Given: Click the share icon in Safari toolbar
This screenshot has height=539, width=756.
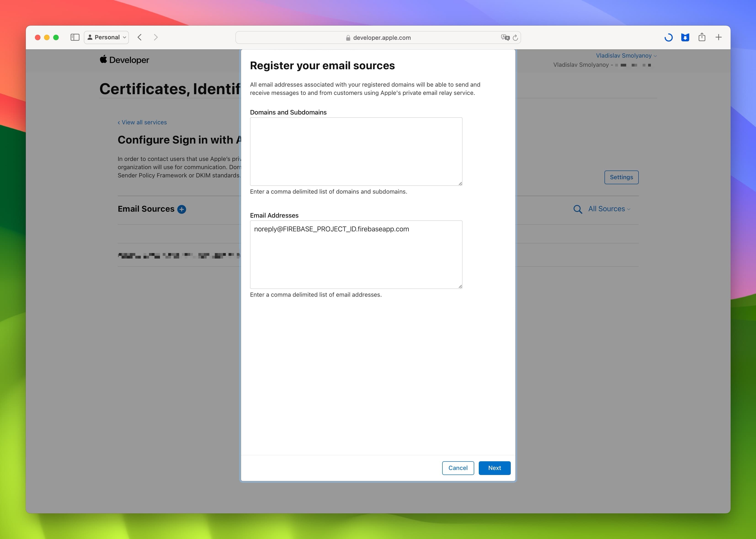Looking at the screenshot, I should 702,37.
